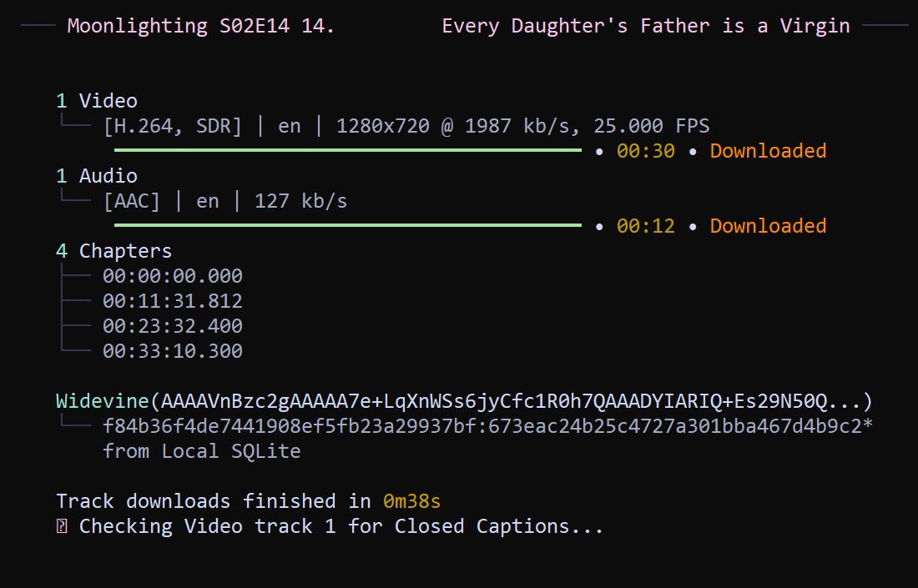Click the audio track's Downloaded status
Image resolution: width=918 pixels, height=588 pixels.
click(768, 226)
